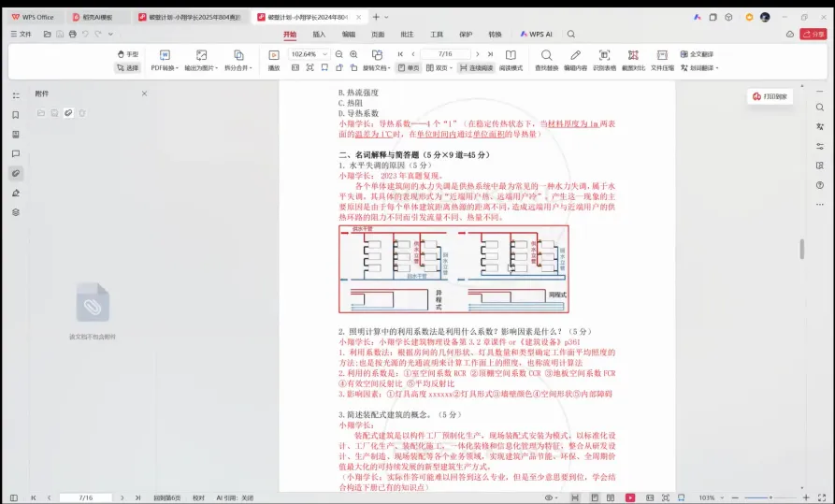Click fit-page icon below zoom box
The image size is (835, 504).
click(x=310, y=68)
